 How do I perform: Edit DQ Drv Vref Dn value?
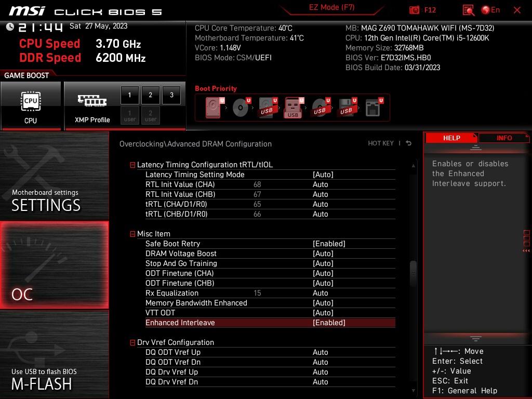[320, 382]
